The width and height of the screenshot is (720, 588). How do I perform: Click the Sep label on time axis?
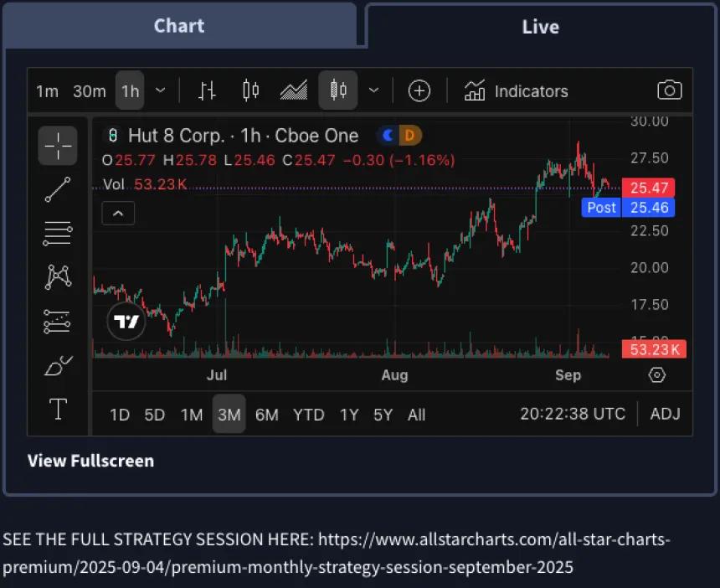[x=568, y=375]
